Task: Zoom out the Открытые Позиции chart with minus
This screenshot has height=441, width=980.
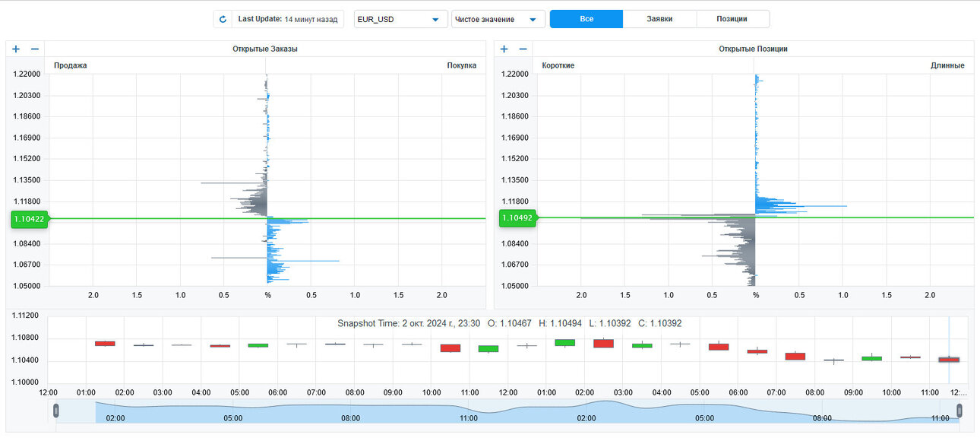Action: 522,49
